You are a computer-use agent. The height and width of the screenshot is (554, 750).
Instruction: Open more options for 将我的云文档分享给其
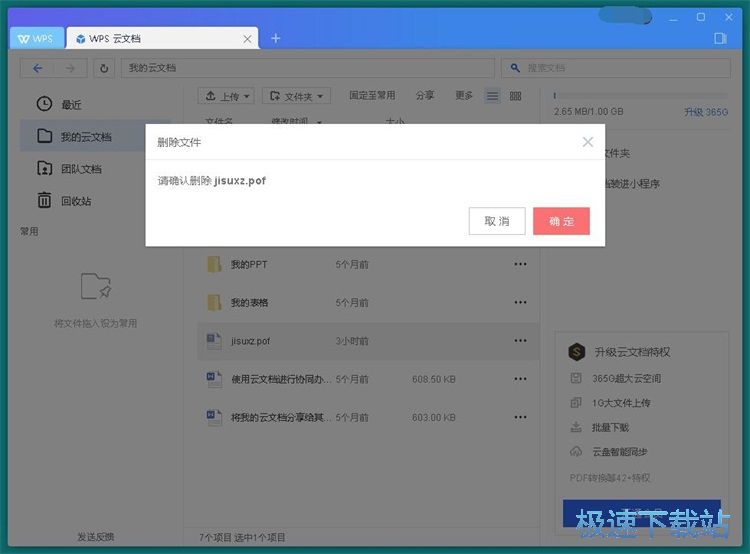520,417
